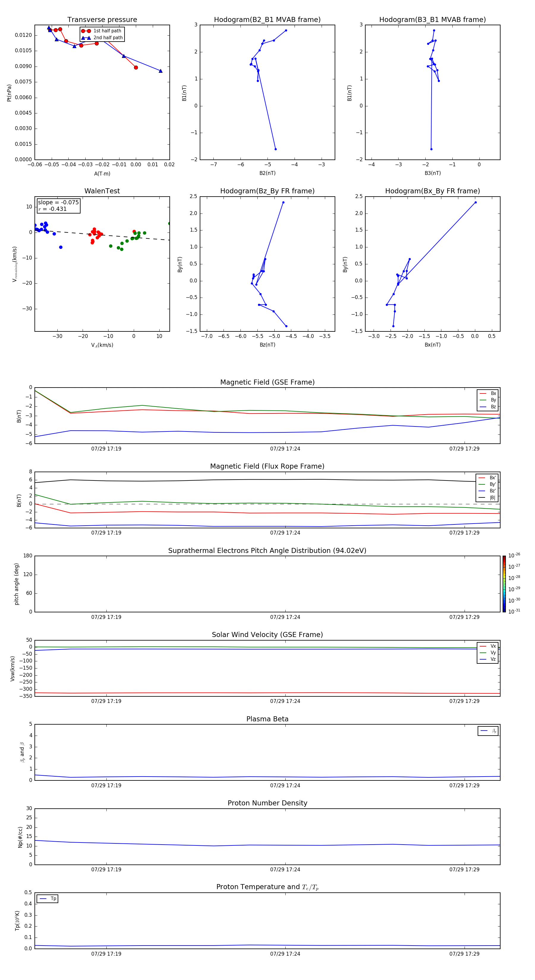
Task: Click "Bx'" in the Flux Rope legend
Action: point(493,478)
